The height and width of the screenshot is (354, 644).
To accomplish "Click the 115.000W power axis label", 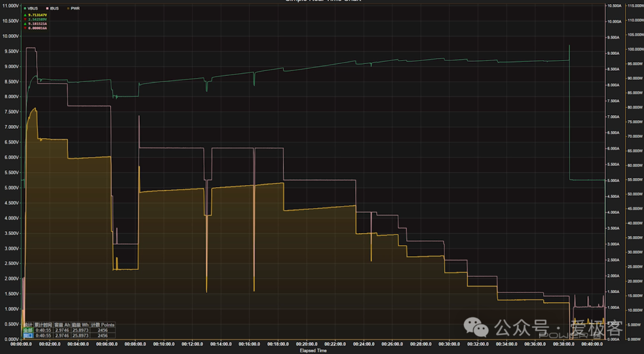I will click(x=635, y=6).
